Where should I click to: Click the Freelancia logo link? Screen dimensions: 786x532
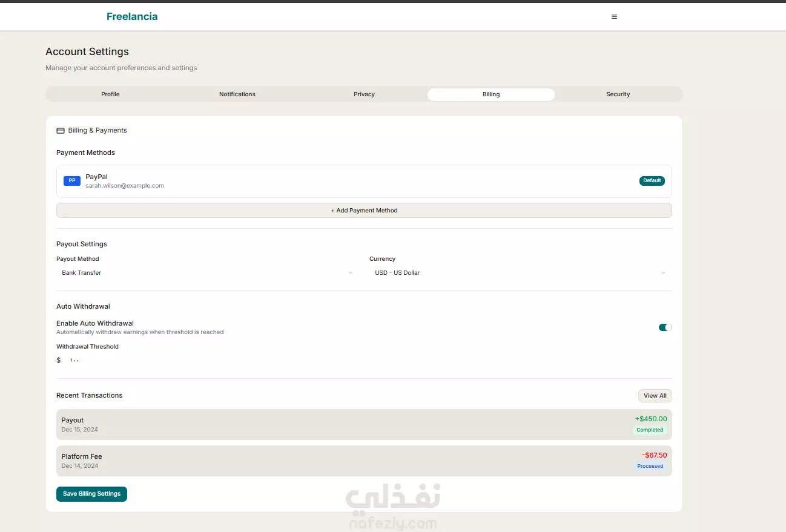click(132, 17)
